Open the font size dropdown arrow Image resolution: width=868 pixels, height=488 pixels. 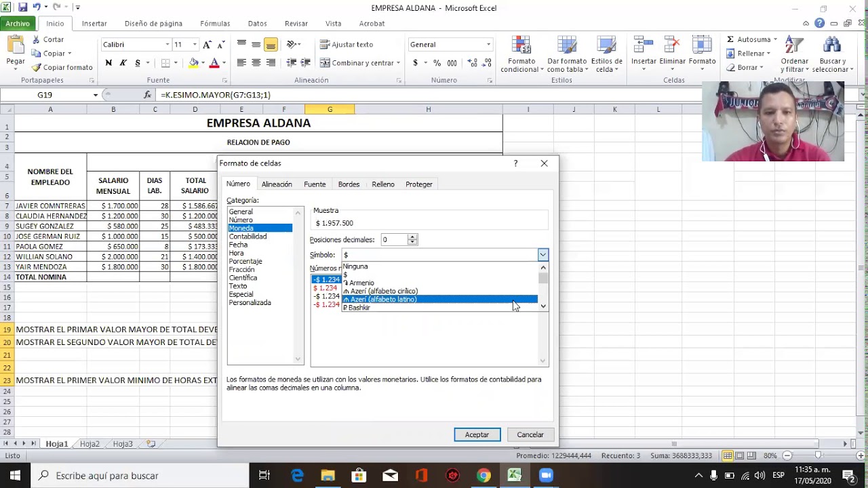tap(195, 45)
